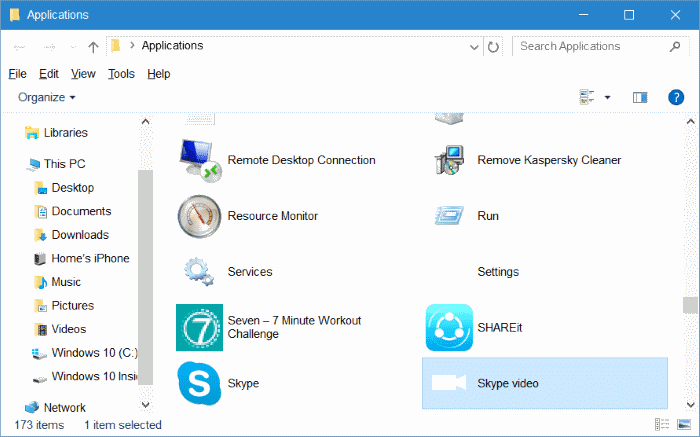Click the Home's iPhone device icon
Image resolution: width=700 pixels, height=437 pixels.
40,258
